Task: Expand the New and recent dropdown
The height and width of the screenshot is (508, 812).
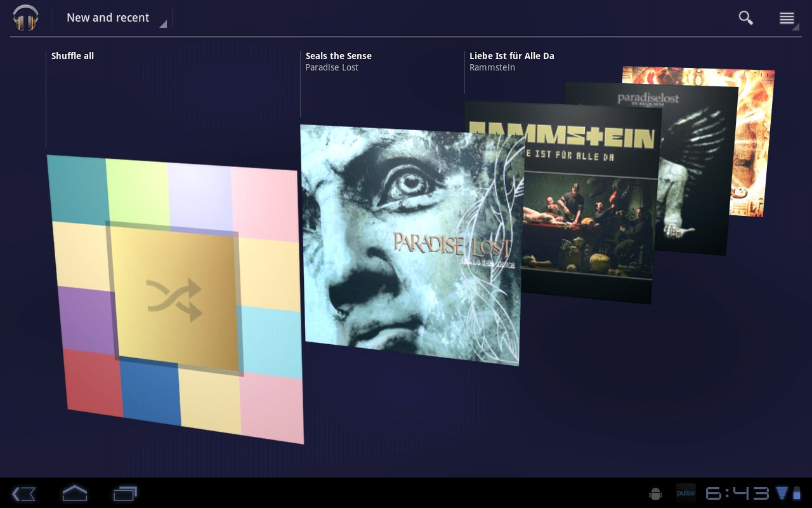Action: (x=115, y=18)
